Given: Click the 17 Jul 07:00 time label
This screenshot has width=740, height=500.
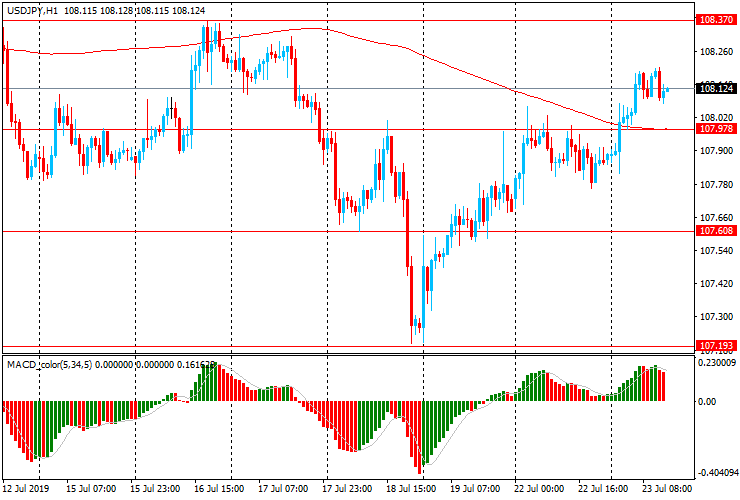Looking at the screenshot, I should coord(283,488).
